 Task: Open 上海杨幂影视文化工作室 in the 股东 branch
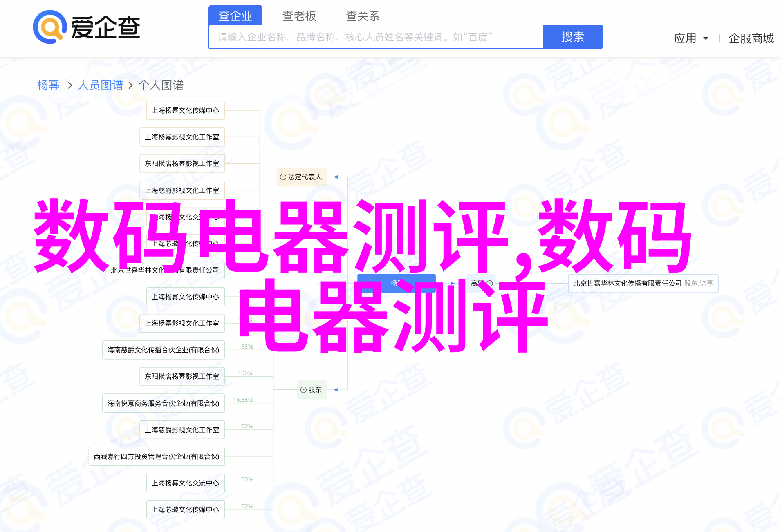(x=182, y=323)
